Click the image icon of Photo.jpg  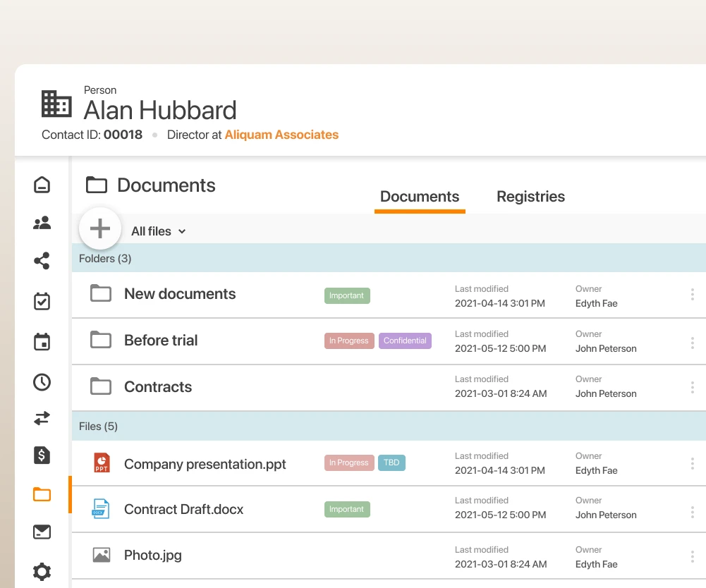102,555
